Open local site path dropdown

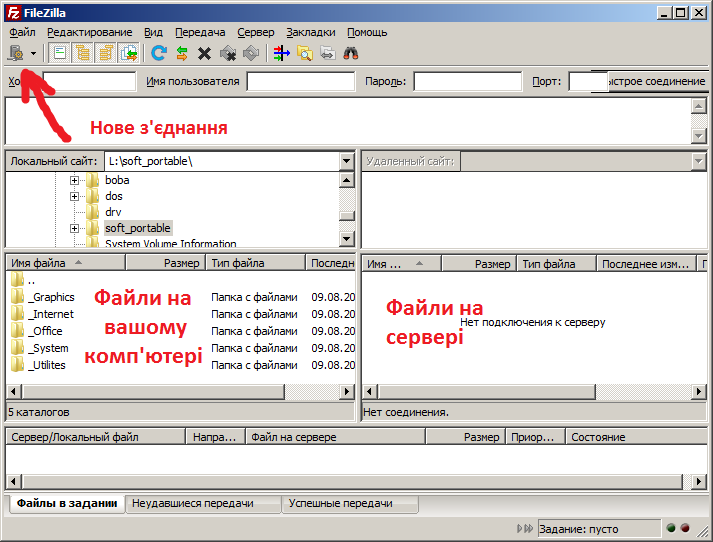pos(346,161)
